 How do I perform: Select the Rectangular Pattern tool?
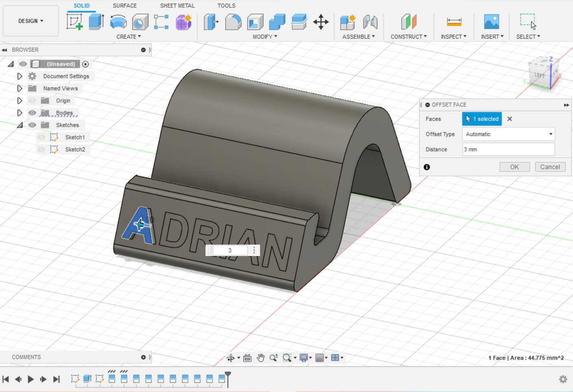(161, 22)
